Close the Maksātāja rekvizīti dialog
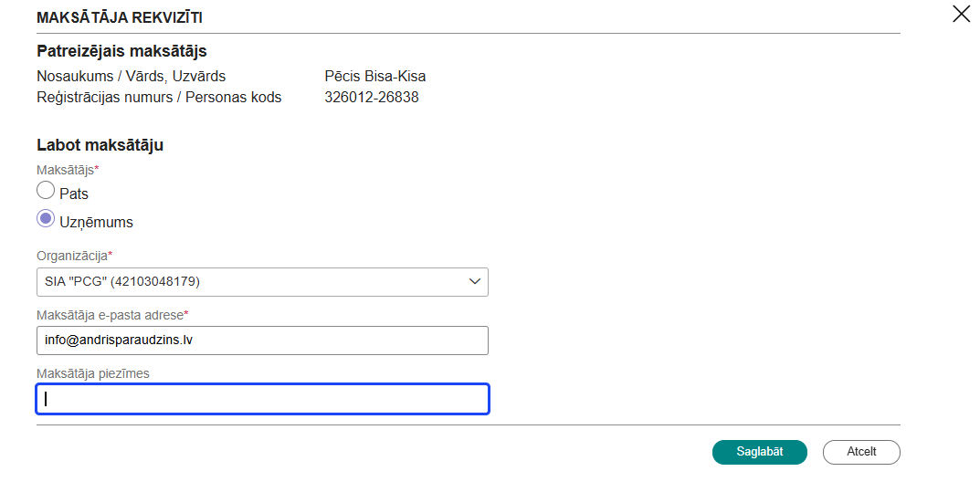The image size is (980, 482). (x=961, y=14)
